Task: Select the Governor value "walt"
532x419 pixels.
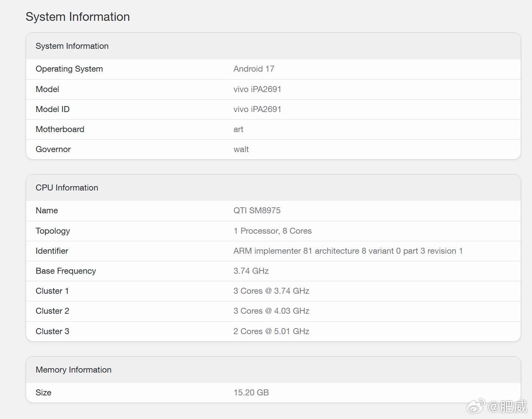Action: click(x=241, y=149)
